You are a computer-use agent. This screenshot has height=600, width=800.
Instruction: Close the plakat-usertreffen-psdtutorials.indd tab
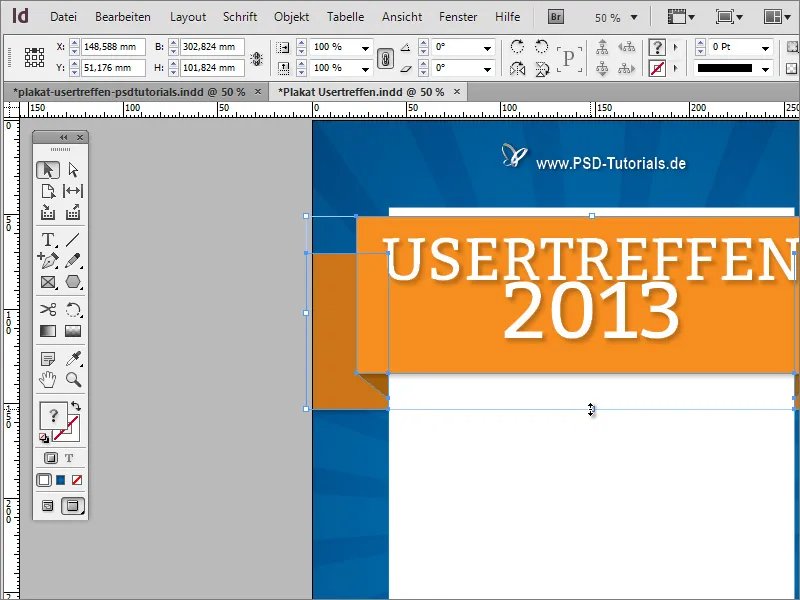coord(258,91)
